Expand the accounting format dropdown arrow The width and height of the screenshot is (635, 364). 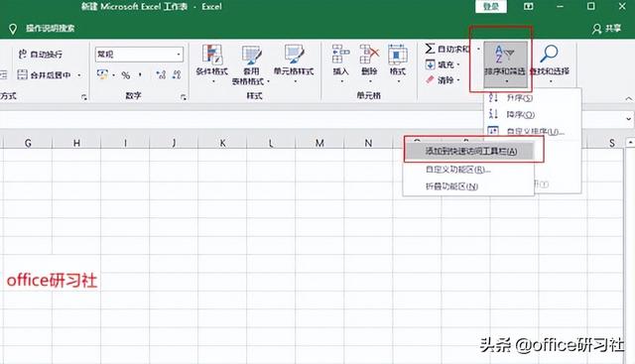(x=113, y=75)
